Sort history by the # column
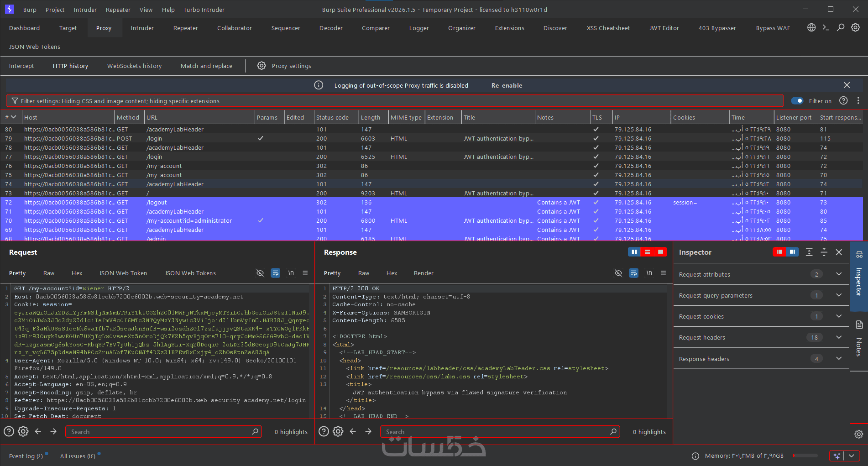 pos(11,117)
